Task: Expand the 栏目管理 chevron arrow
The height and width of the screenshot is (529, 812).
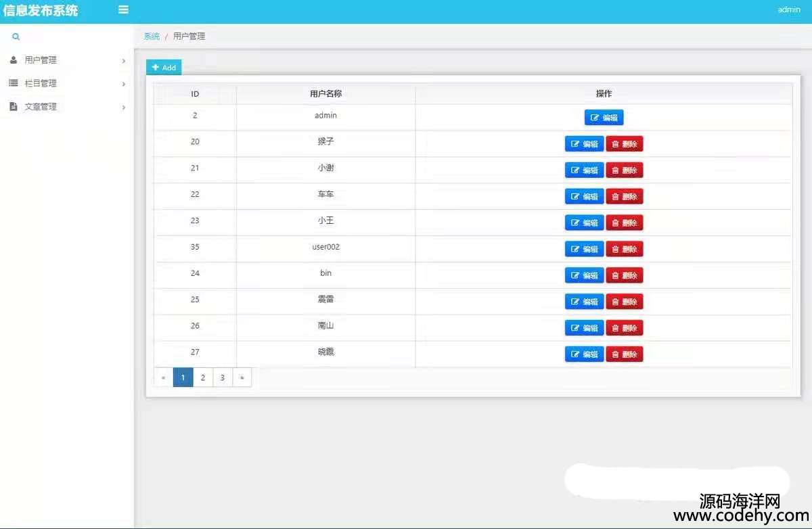Action: tap(124, 84)
